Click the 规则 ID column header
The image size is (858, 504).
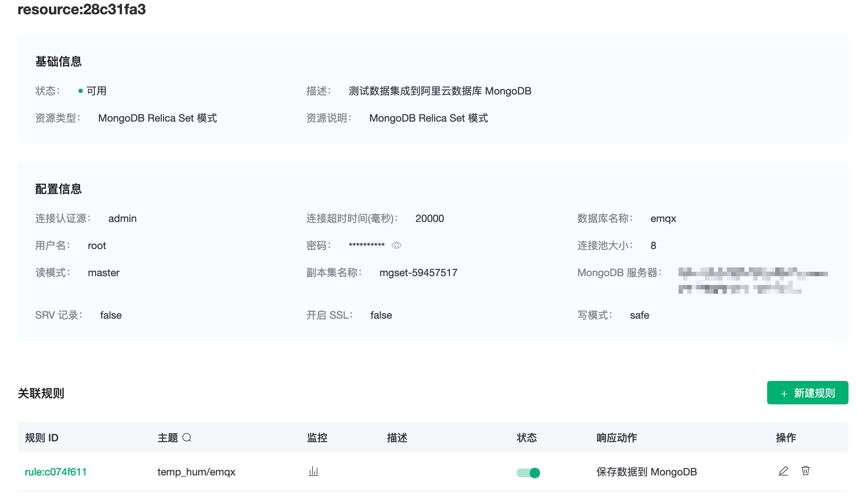(42, 438)
